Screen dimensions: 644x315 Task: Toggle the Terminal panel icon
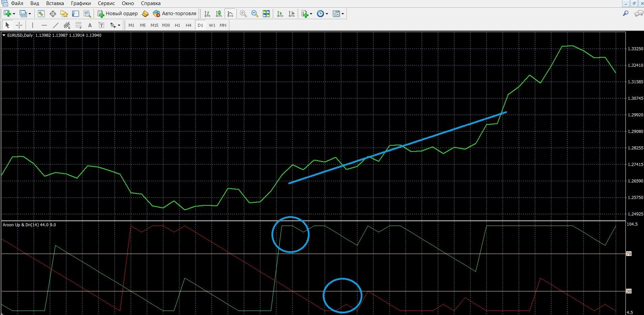75,13
